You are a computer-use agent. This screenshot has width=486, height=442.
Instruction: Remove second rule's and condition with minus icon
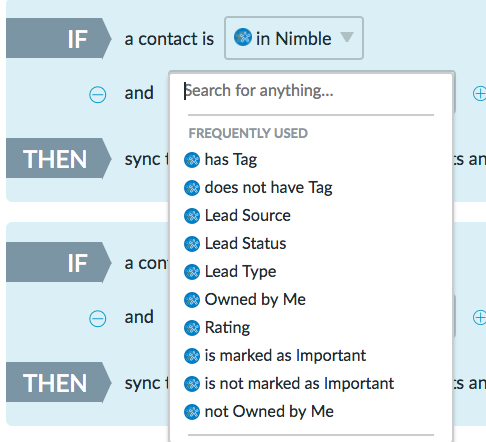[x=98, y=318]
